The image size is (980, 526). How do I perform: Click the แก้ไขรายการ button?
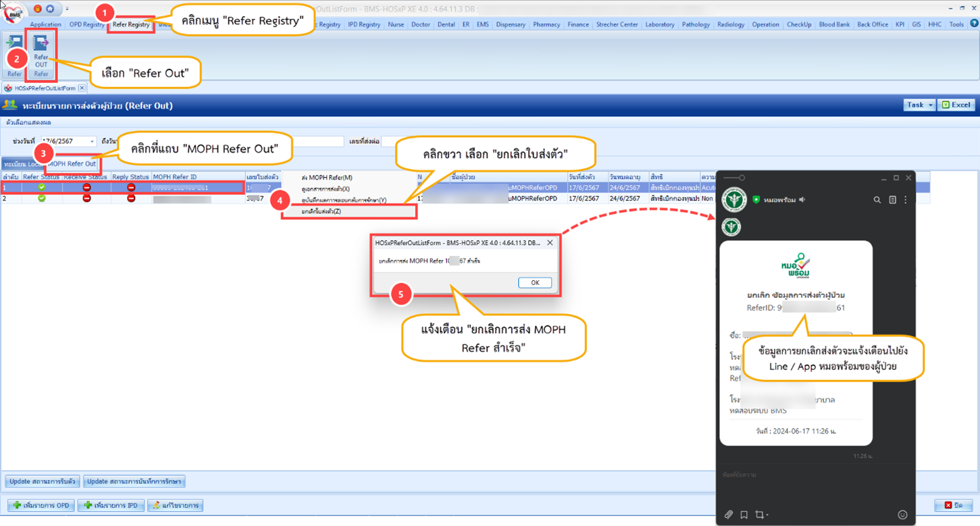click(175, 505)
